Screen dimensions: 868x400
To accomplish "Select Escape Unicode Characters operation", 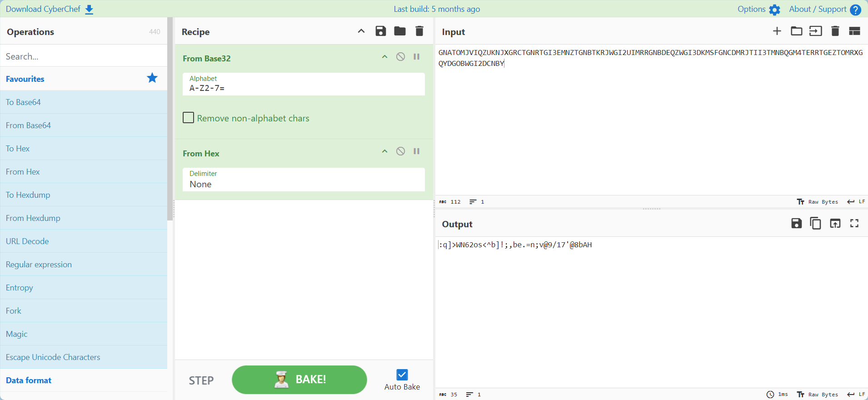I will (x=84, y=357).
